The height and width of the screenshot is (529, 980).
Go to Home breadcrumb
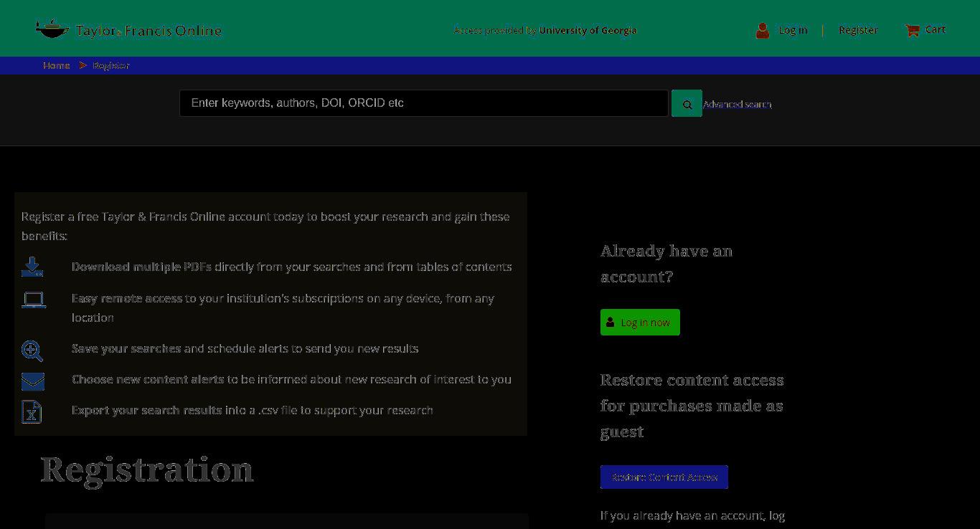(x=57, y=65)
